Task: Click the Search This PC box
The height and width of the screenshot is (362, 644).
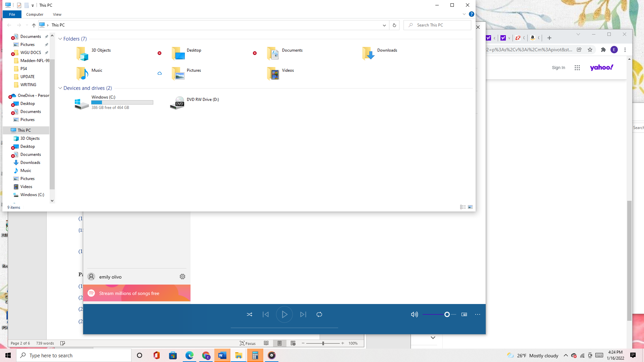Action: [437, 25]
